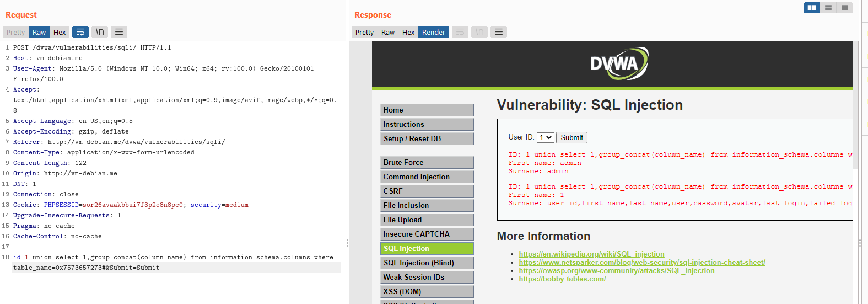
Task: Click POST request line in raw request
Action: [x=92, y=47]
